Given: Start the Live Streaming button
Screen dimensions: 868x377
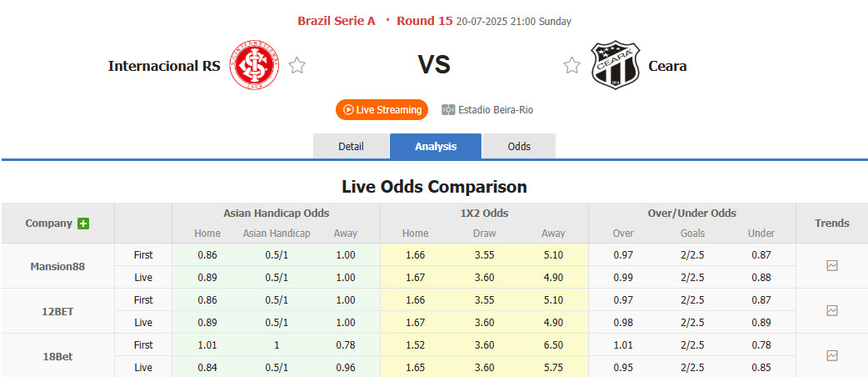Looking at the screenshot, I should (382, 110).
